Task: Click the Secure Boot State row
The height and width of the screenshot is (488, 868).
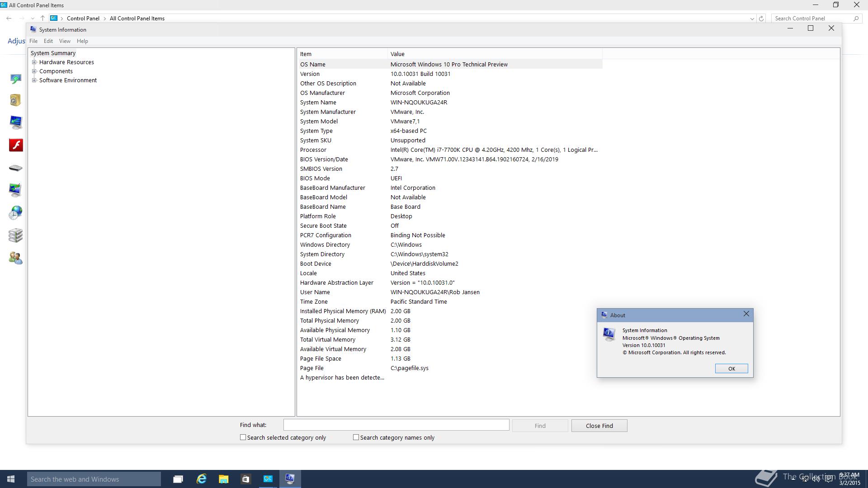Action: pyautogui.click(x=450, y=226)
